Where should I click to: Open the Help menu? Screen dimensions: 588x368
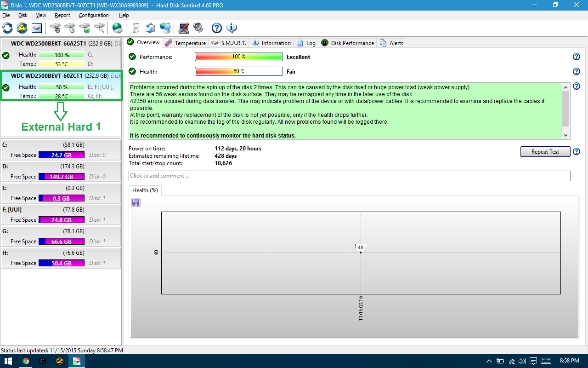tap(124, 15)
